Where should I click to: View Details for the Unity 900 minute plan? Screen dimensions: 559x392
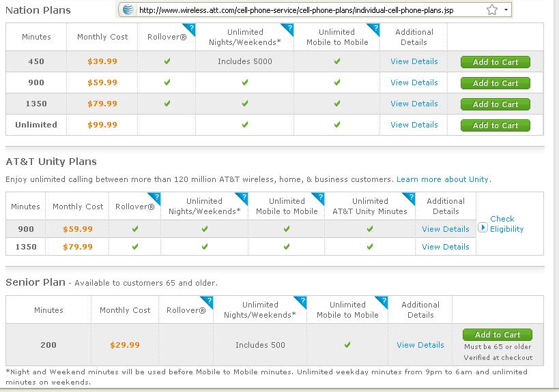point(446,229)
